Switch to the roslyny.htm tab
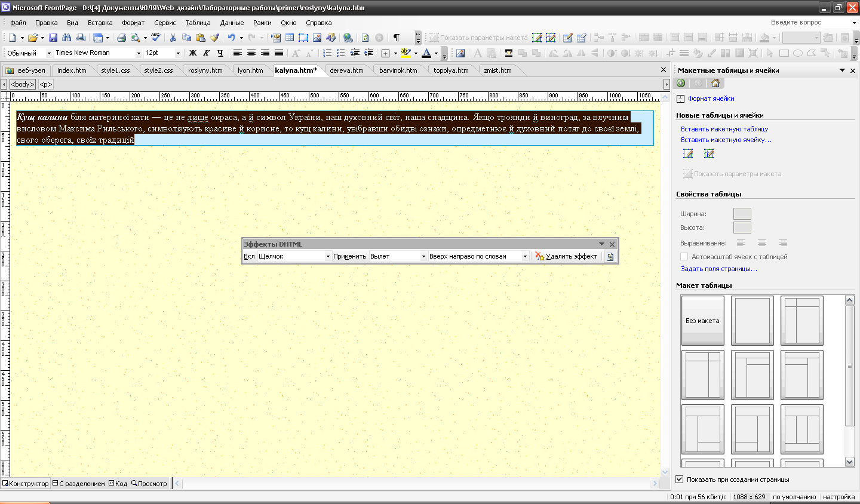This screenshot has width=860, height=504. tap(205, 70)
